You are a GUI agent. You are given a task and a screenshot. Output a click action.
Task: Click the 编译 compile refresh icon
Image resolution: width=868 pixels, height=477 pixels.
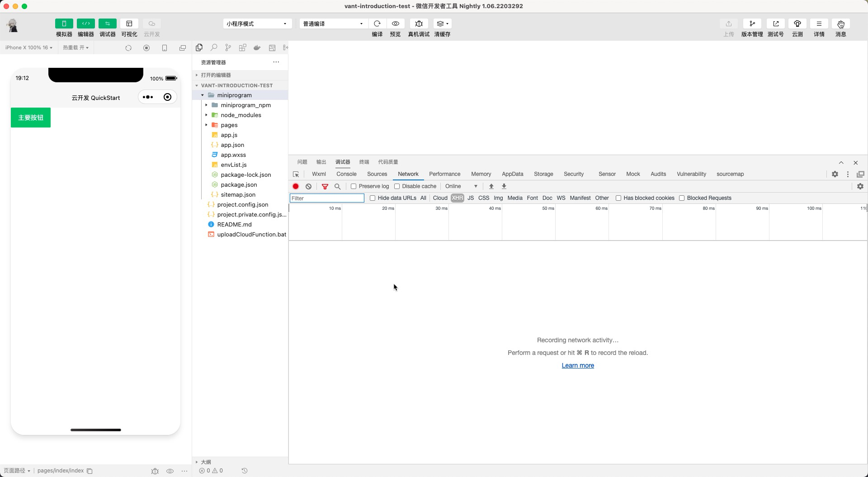[x=377, y=24]
